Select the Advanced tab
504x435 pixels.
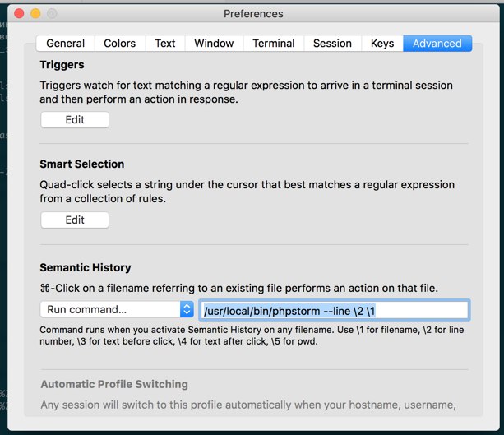pos(437,44)
